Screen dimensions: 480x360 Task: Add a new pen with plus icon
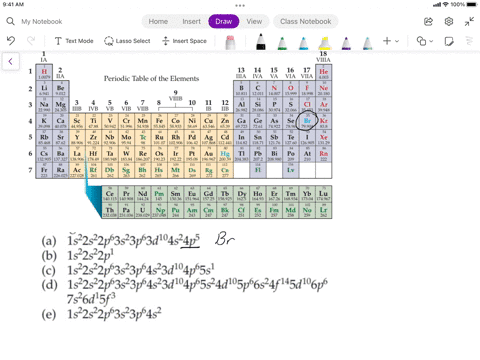pyautogui.click(x=387, y=41)
